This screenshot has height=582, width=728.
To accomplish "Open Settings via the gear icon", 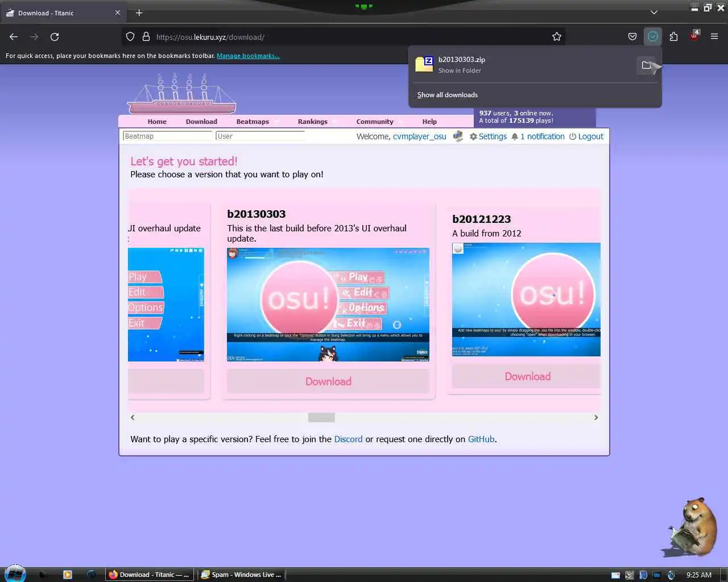I will 473,136.
